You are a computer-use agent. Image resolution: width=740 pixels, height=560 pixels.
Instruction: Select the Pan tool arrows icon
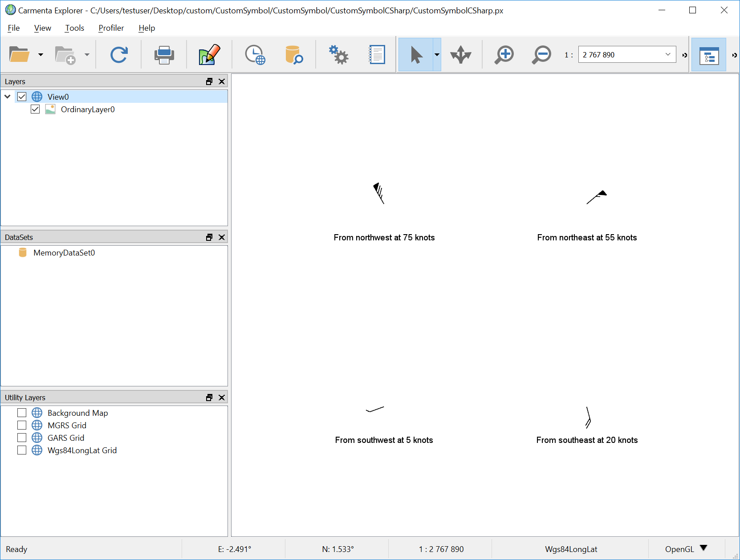click(460, 55)
